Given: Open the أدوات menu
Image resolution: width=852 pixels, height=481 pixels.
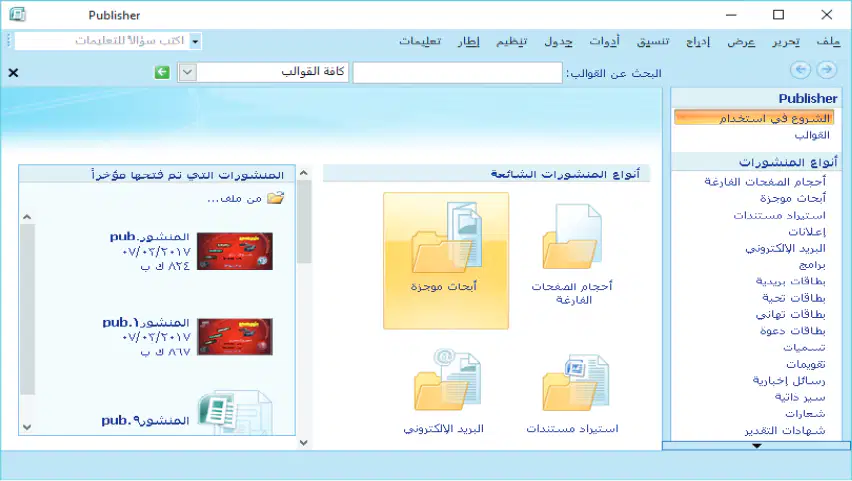Looking at the screenshot, I should point(604,41).
